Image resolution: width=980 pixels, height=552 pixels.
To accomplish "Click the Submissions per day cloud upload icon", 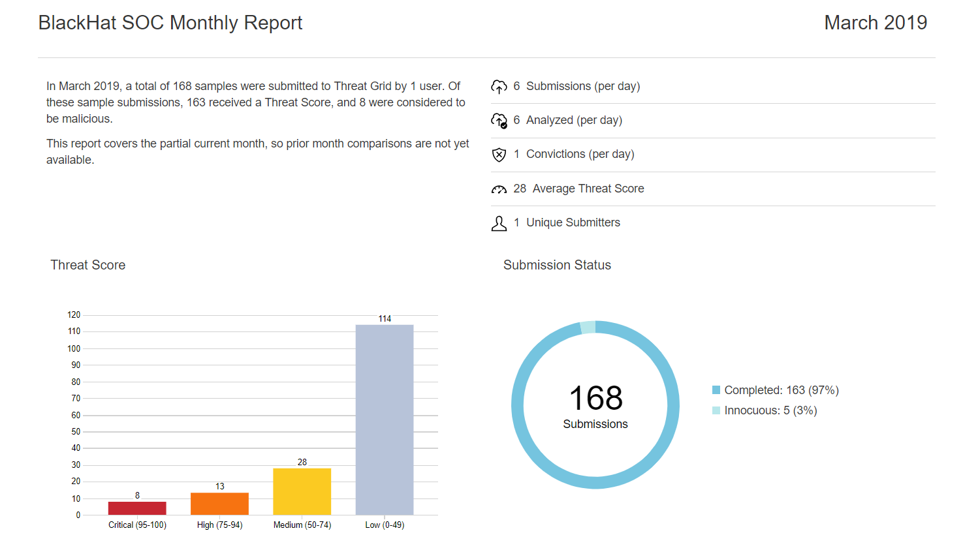I will 499,87.
